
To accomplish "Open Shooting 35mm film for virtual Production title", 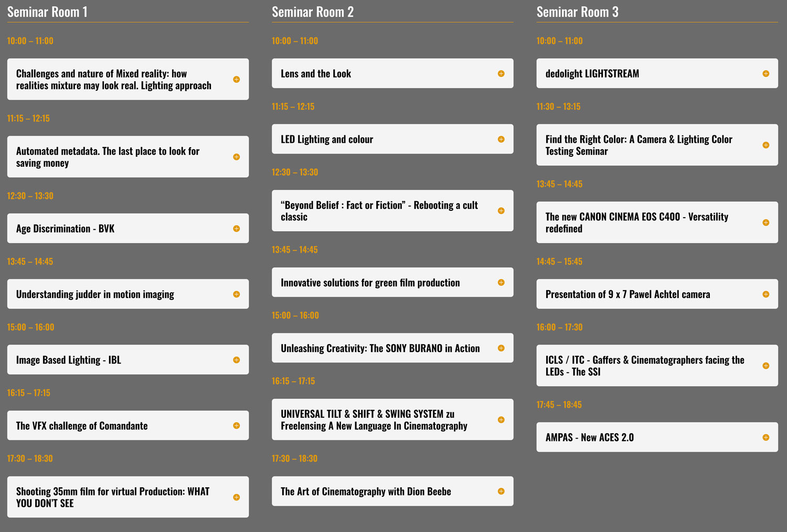I will (x=113, y=497).
